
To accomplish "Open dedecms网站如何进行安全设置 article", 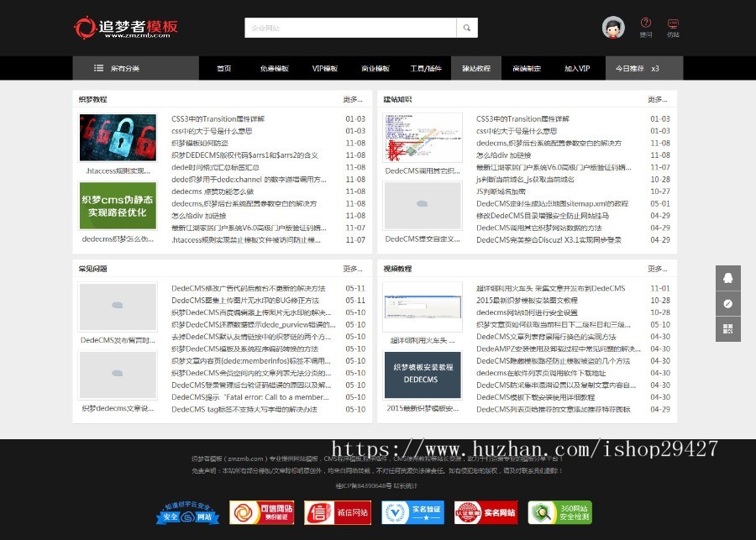I will [x=527, y=312].
